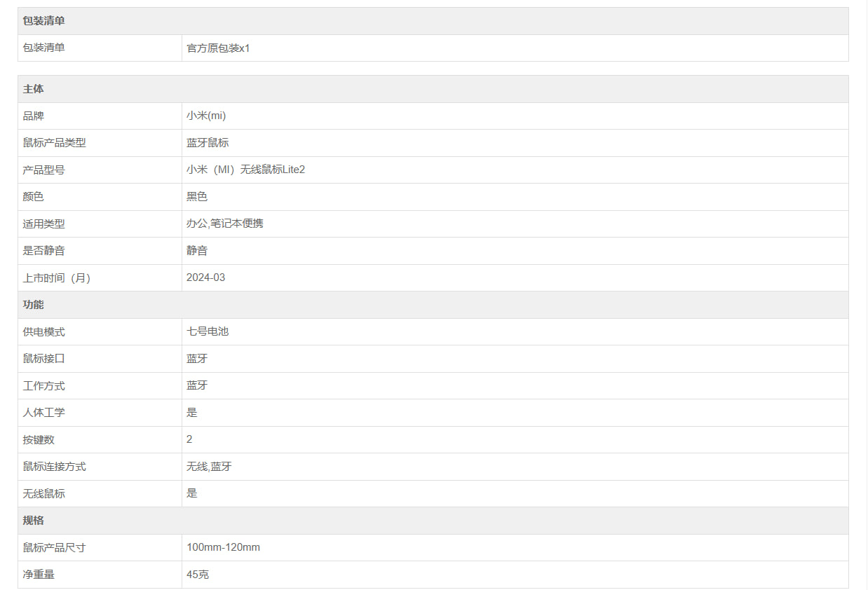The height and width of the screenshot is (590, 868).
Task: Click the 是否静音 row label
Action: pos(43,251)
